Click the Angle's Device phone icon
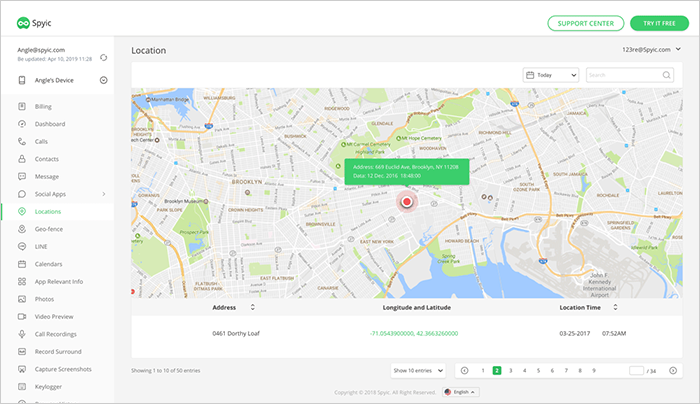700x404 pixels. 22,80
